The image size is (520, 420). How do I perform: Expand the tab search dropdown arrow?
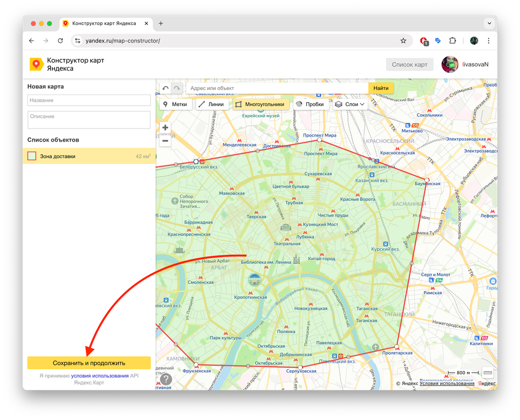click(489, 23)
